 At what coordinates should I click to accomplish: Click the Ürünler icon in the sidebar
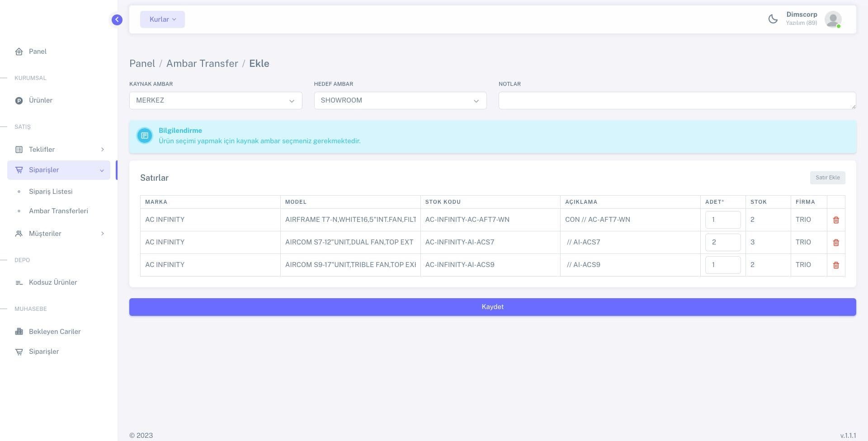click(19, 100)
